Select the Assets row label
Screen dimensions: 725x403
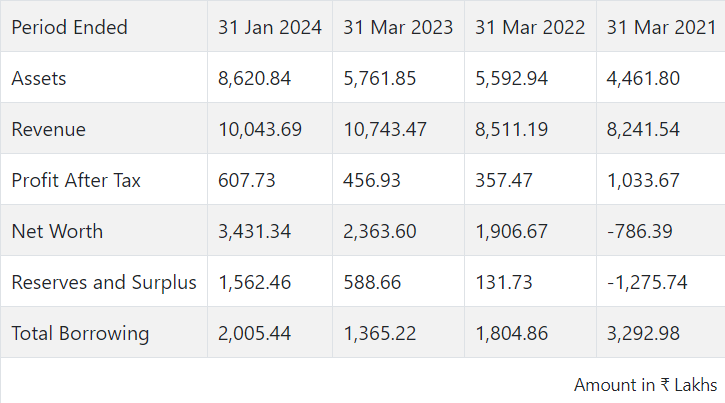39,78
